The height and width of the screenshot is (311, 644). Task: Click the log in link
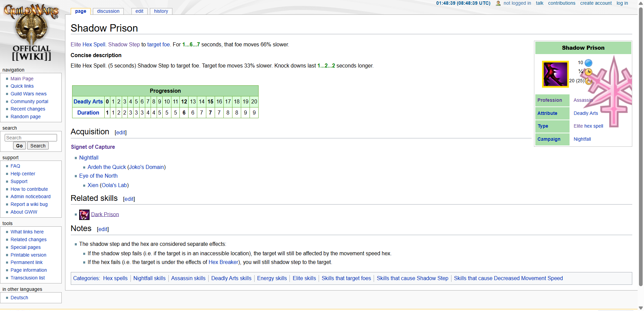tap(622, 3)
